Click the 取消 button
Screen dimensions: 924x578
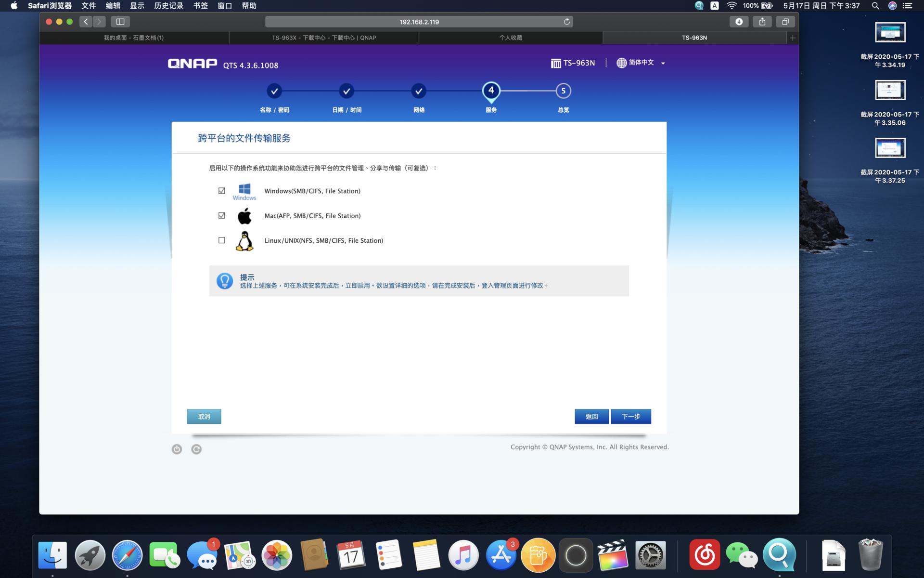point(204,417)
